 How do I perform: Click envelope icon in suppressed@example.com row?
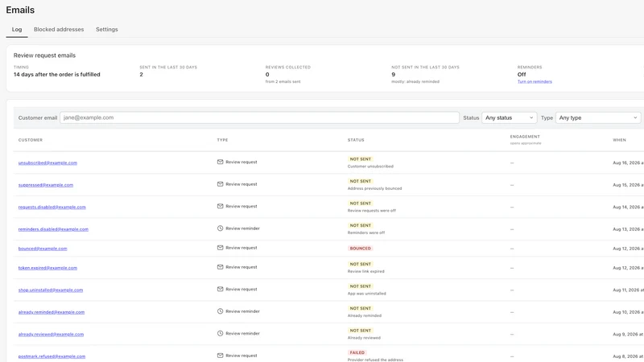[x=220, y=184]
